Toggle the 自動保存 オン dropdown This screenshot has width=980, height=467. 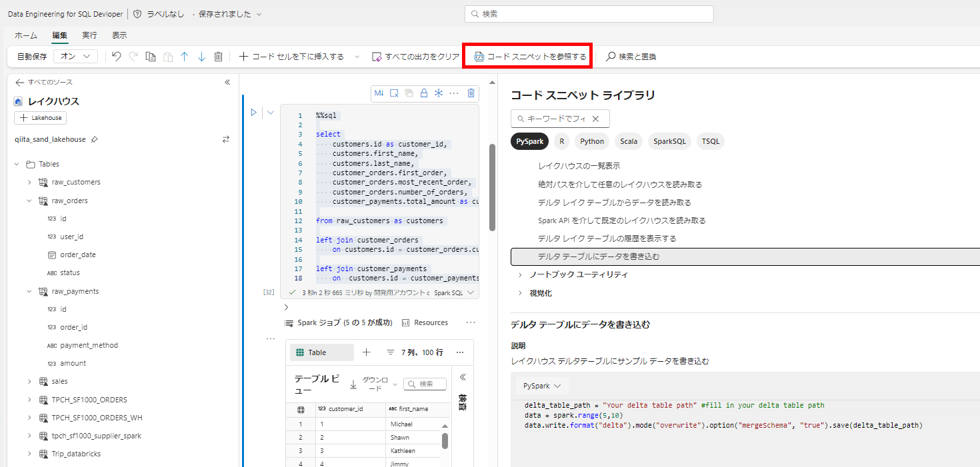tap(75, 57)
